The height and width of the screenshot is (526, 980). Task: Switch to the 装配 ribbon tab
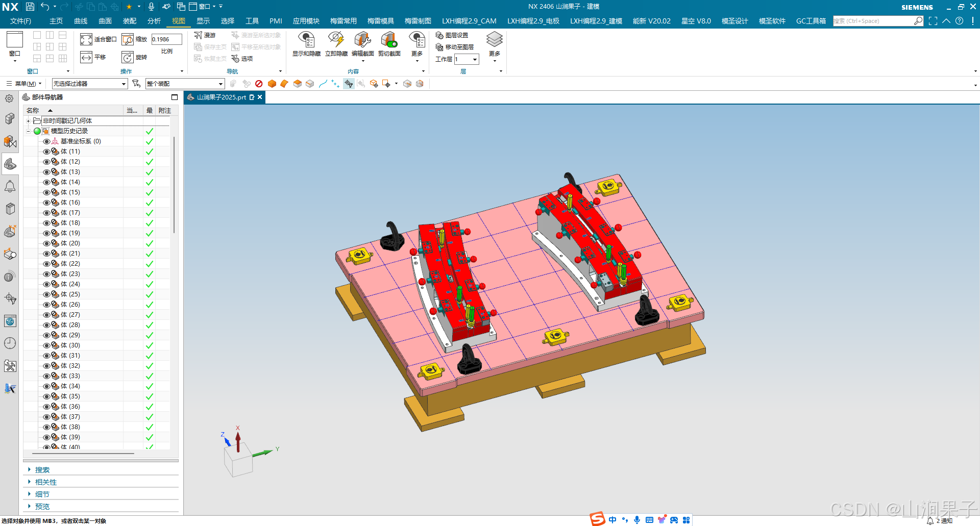(x=130, y=21)
